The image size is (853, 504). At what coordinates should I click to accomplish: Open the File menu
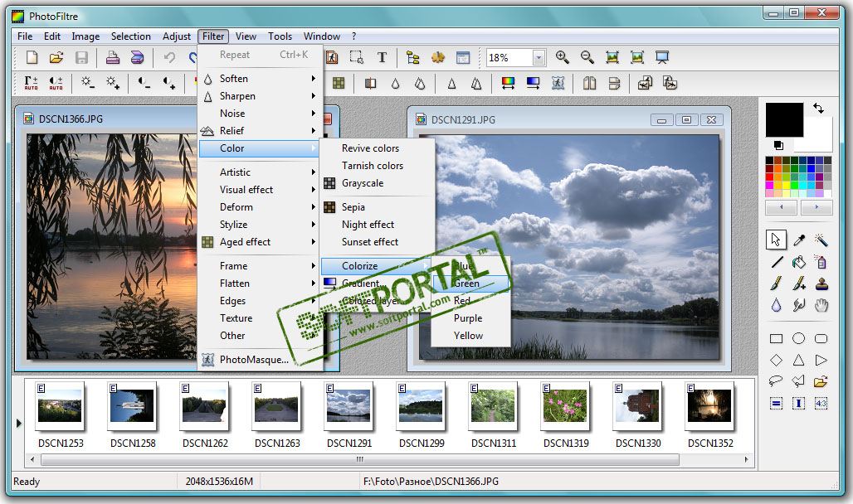25,36
